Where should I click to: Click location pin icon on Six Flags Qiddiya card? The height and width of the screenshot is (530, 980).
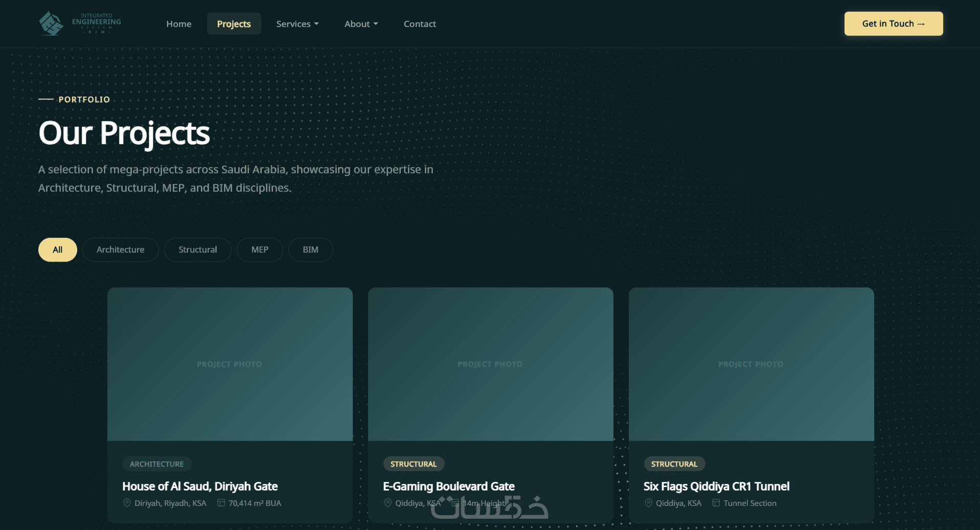[x=648, y=503]
